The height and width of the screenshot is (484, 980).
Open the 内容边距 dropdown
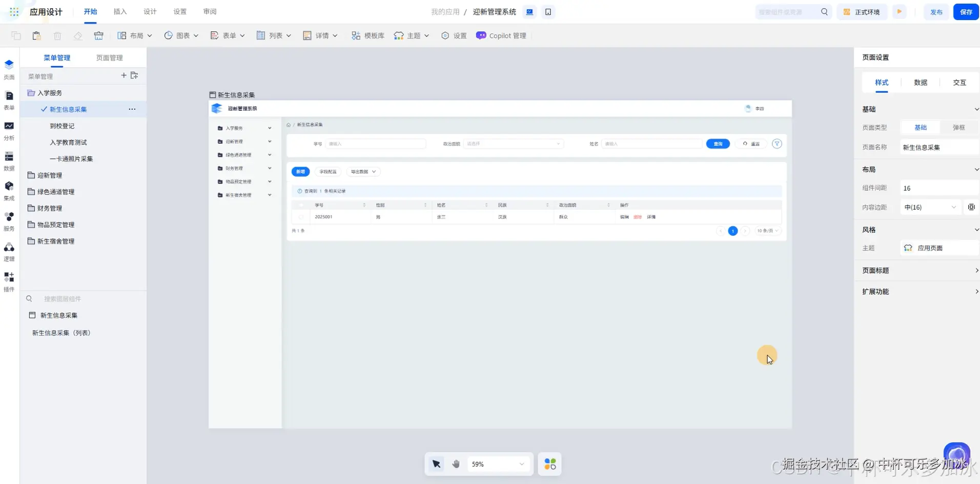930,207
